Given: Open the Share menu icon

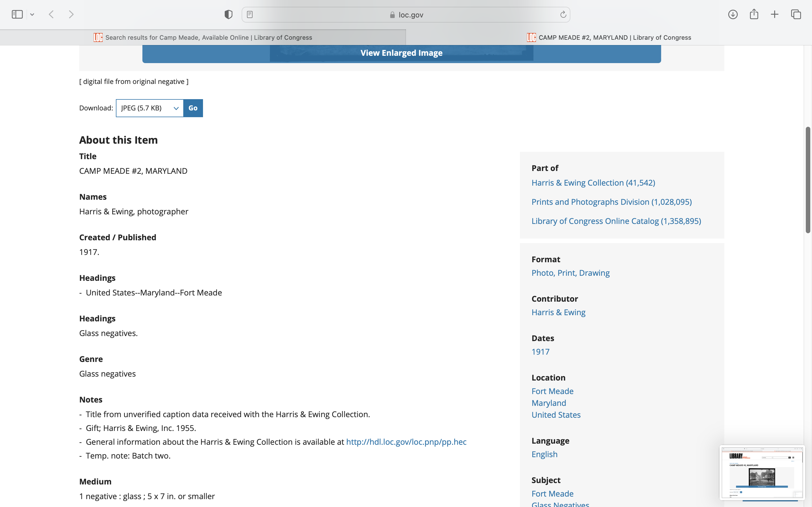Looking at the screenshot, I should click(x=754, y=14).
